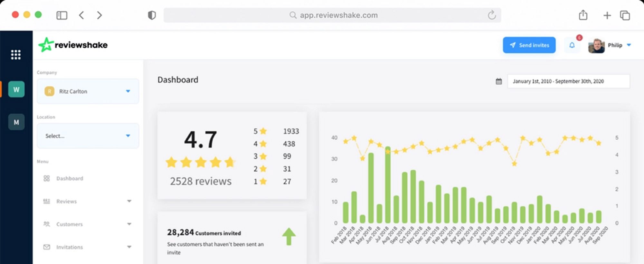Click the Safari share icon
This screenshot has height=264, width=644.
tap(583, 15)
